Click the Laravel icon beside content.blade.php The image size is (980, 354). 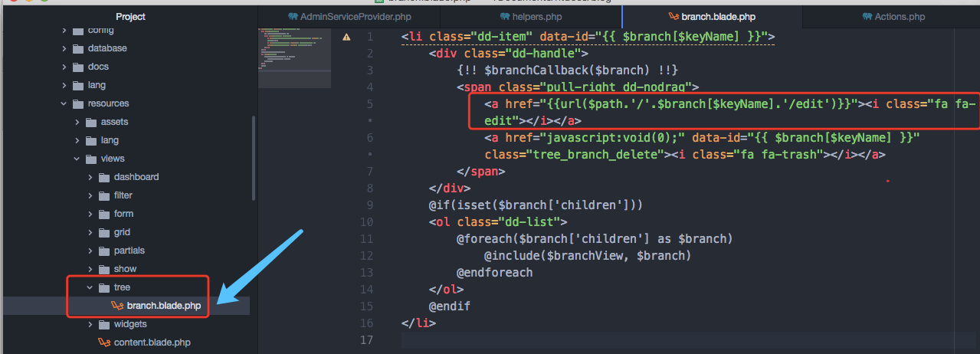[x=104, y=343]
